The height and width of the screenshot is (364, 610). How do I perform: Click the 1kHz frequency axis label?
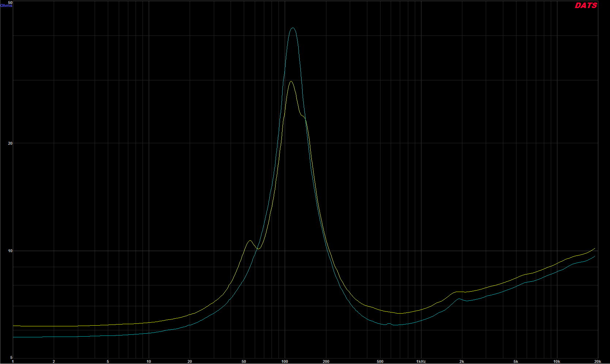pyautogui.click(x=421, y=362)
